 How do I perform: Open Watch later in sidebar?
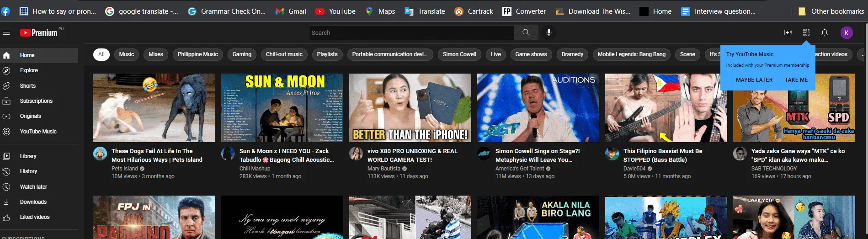39,187
